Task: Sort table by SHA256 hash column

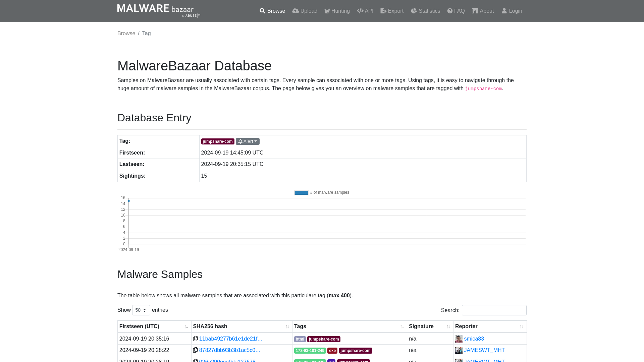Action: [241, 326]
